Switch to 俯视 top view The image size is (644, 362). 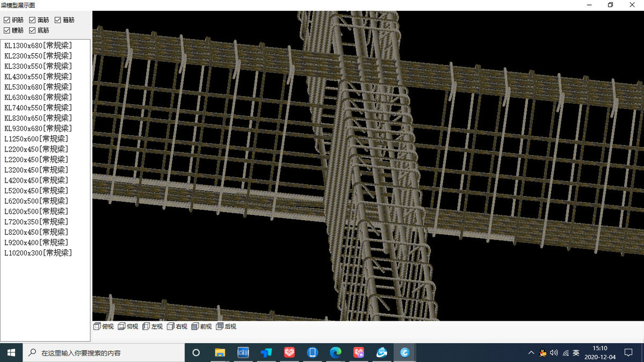pos(104,326)
